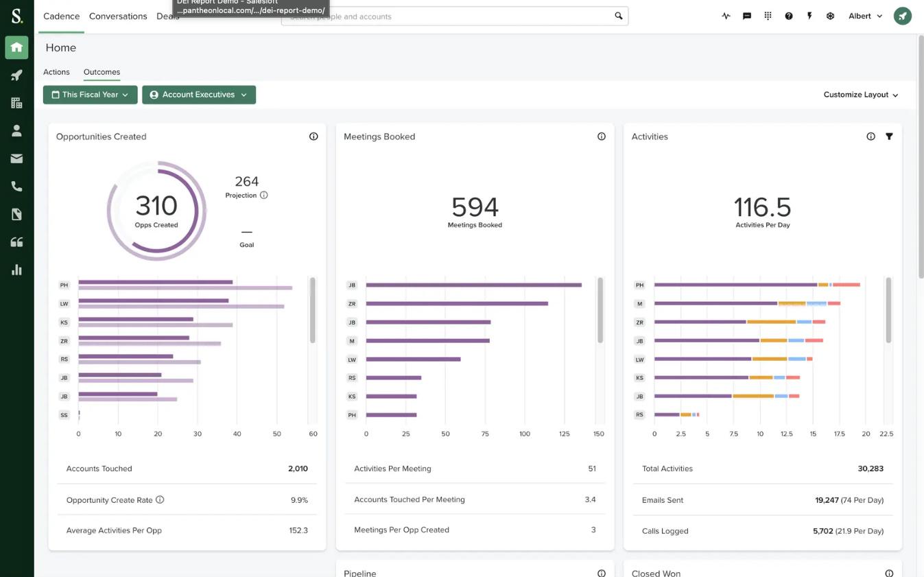The height and width of the screenshot is (577, 924).
Task: Click the LW label in Opportunities chart
Action: 64,303
